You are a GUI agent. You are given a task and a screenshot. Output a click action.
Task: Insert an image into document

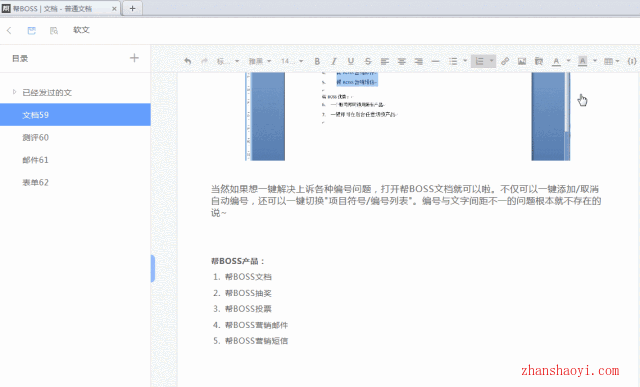point(522,61)
